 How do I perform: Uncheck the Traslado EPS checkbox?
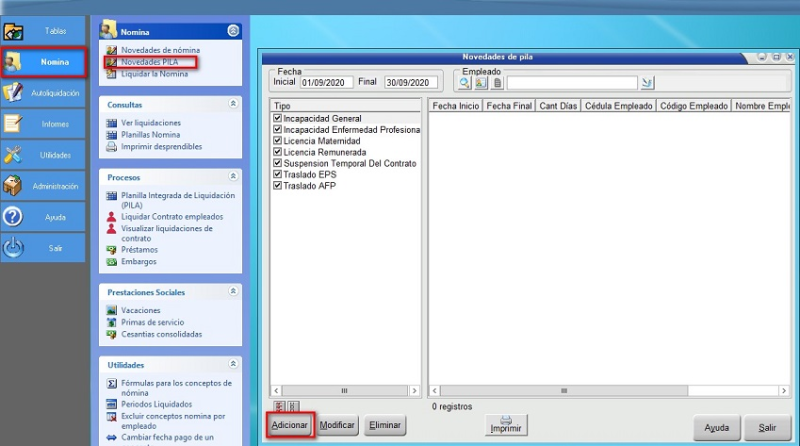[277, 174]
